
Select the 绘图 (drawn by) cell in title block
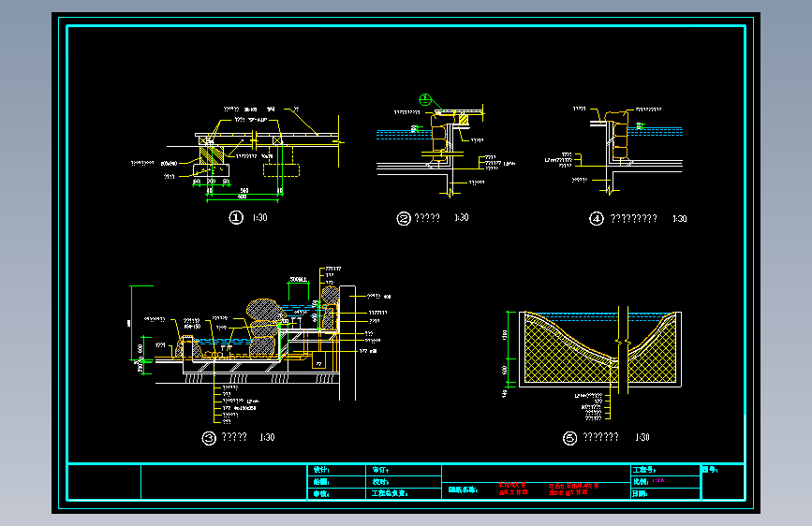[336, 481]
